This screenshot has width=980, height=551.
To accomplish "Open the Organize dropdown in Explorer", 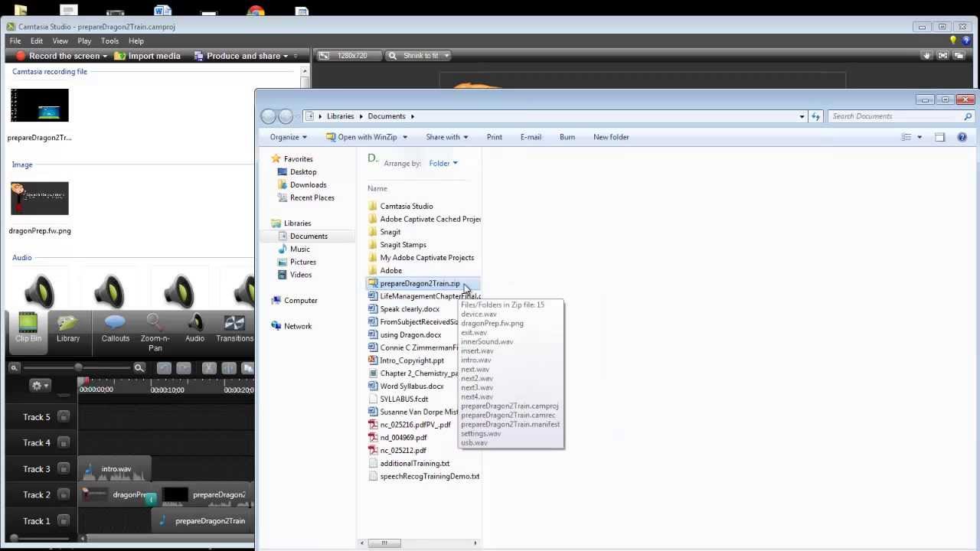I will click(289, 137).
